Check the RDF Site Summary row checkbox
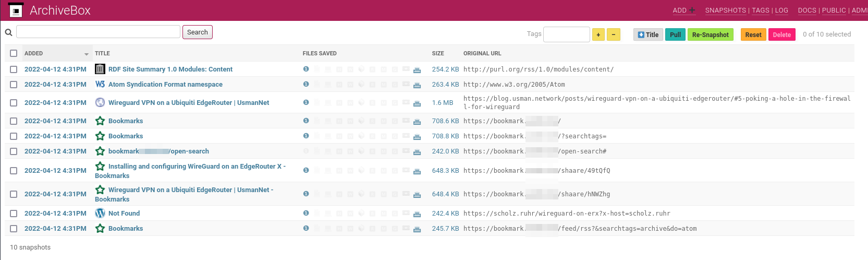868x260 pixels. [x=14, y=69]
